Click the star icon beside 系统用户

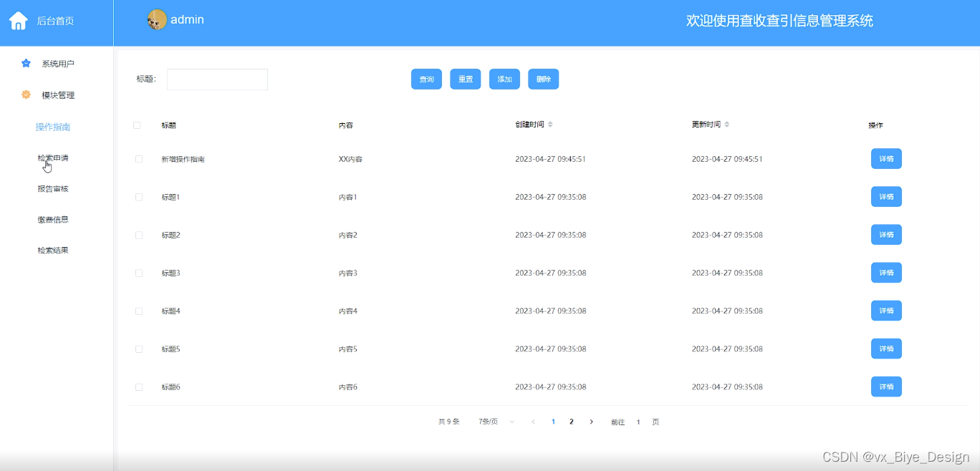coord(27,64)
